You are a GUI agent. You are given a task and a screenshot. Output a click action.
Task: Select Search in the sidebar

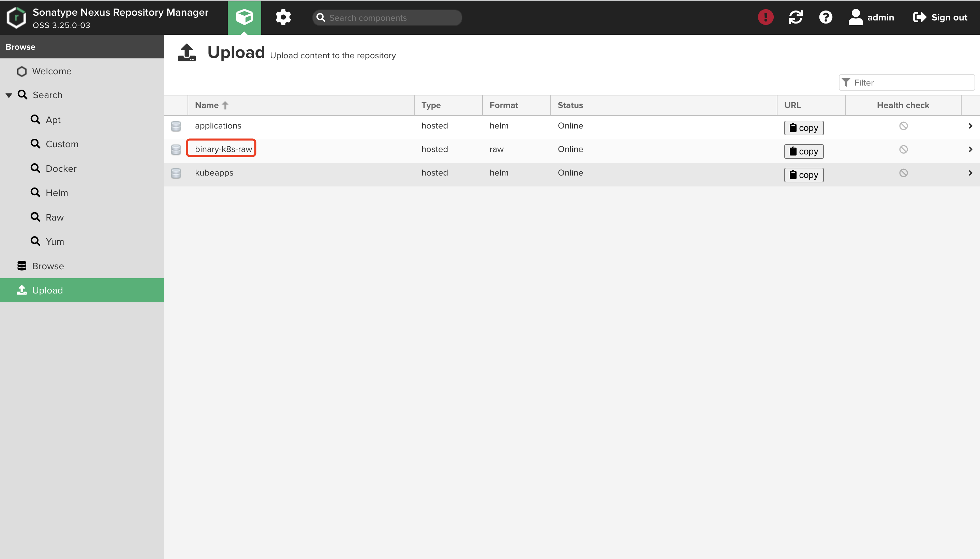pos(47,95)
